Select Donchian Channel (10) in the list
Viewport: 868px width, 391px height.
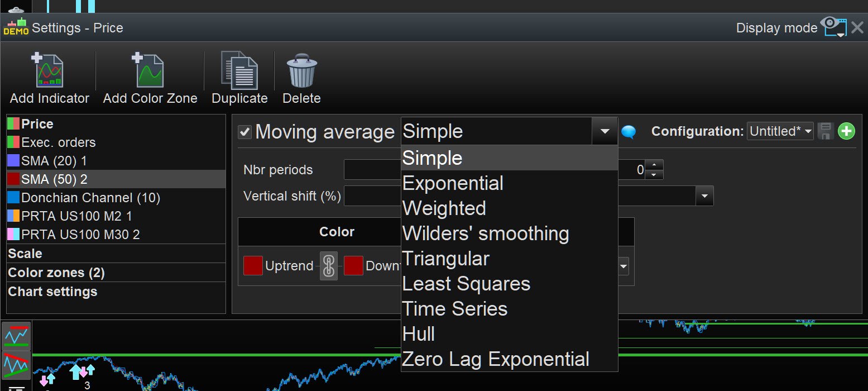tap(90, 198)
